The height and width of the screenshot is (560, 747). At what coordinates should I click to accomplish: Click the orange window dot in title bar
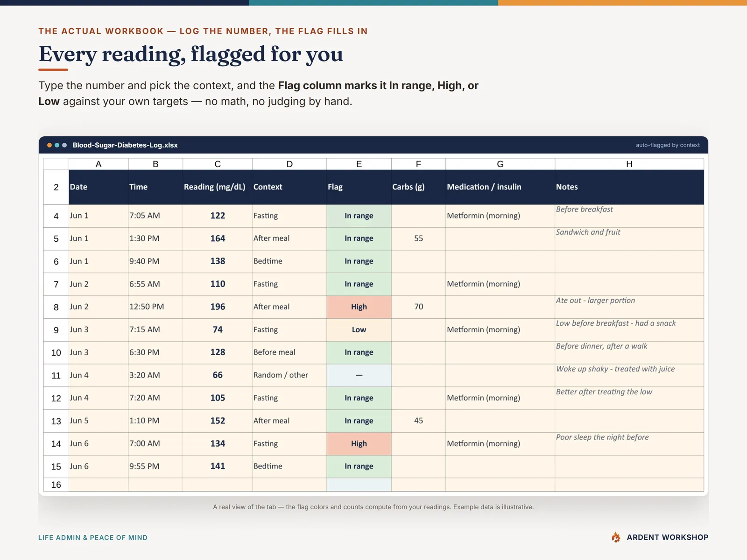click(49, 145)
